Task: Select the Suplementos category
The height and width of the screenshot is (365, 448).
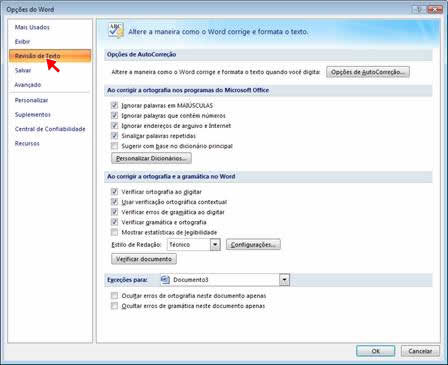Action: pos(33,115)
